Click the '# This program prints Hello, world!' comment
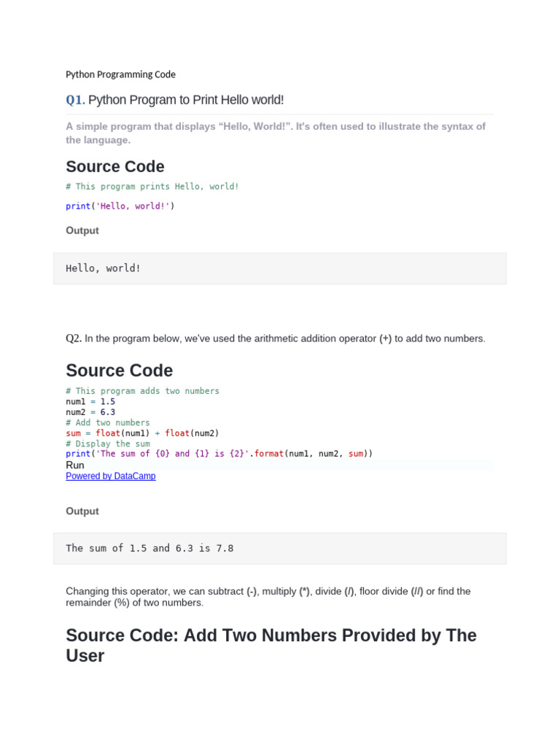 point(152,187)
